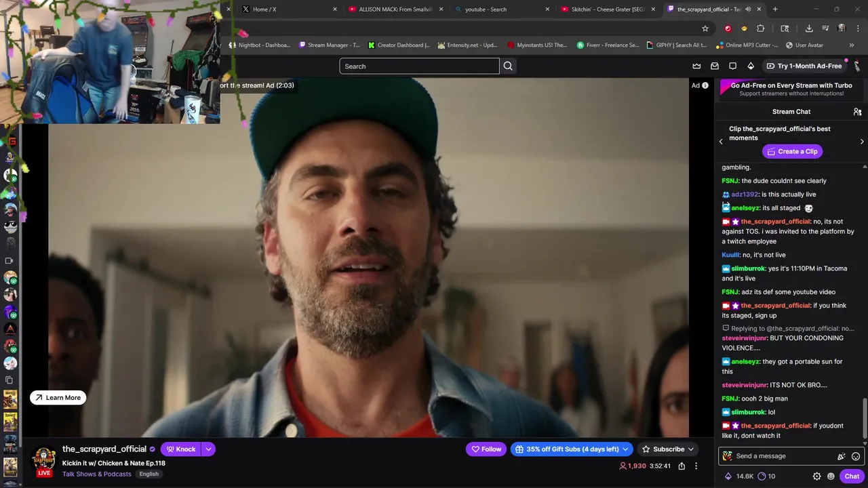Open the Twitch notifications inbox icon
Viewport: 868px width, 488px height.
point(715,66)
